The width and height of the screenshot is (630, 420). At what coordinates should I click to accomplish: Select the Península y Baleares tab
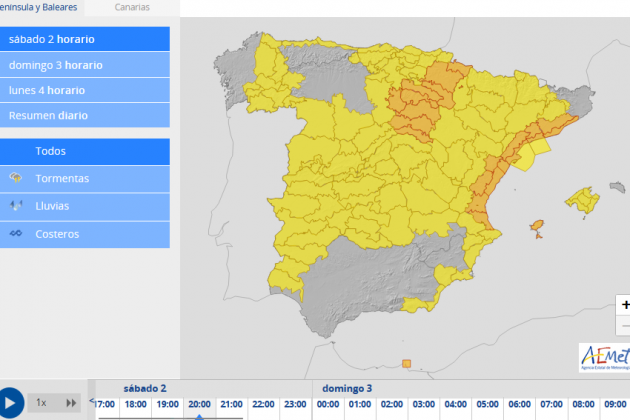click(40, 7)
